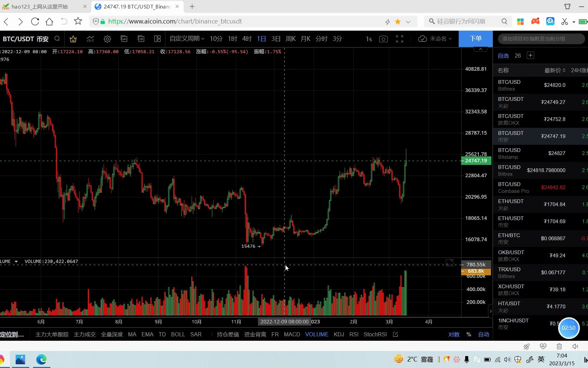Click the 683.8k volume level marker
Image resolution: width=588 pixels, height=368 pixels.
click(x=476, y=271)
